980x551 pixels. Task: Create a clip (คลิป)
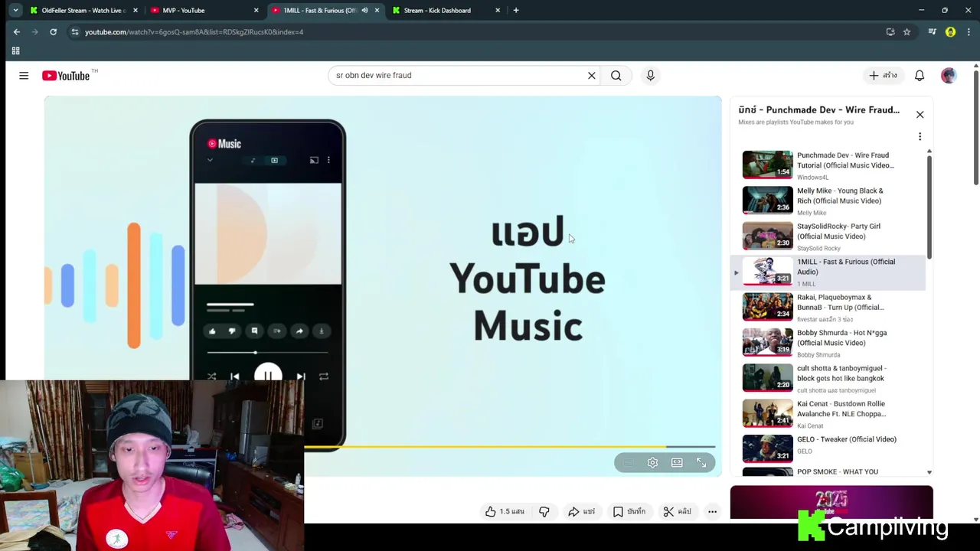pos(677,511)
